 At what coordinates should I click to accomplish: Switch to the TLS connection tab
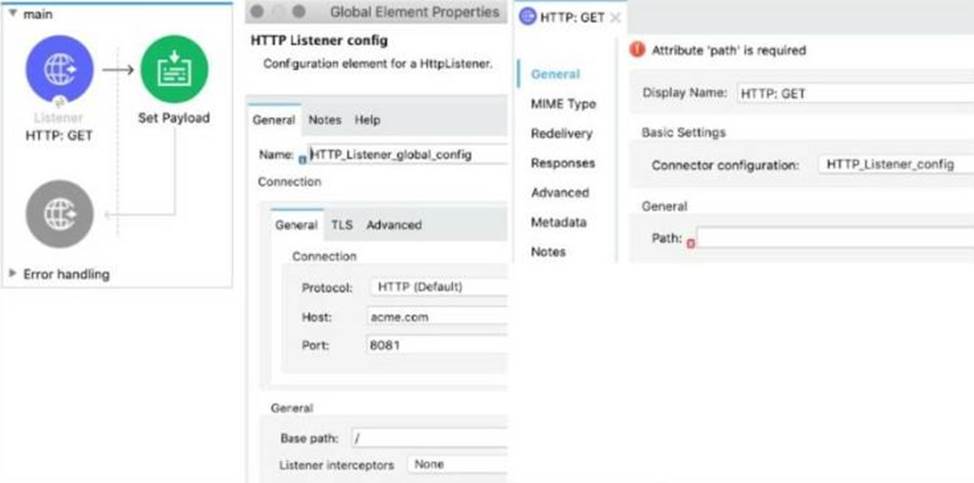(x=342, y=225)
